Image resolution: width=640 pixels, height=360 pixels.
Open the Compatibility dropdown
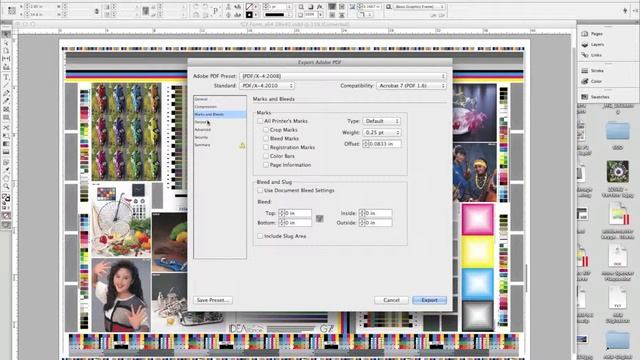pos(411,86)
